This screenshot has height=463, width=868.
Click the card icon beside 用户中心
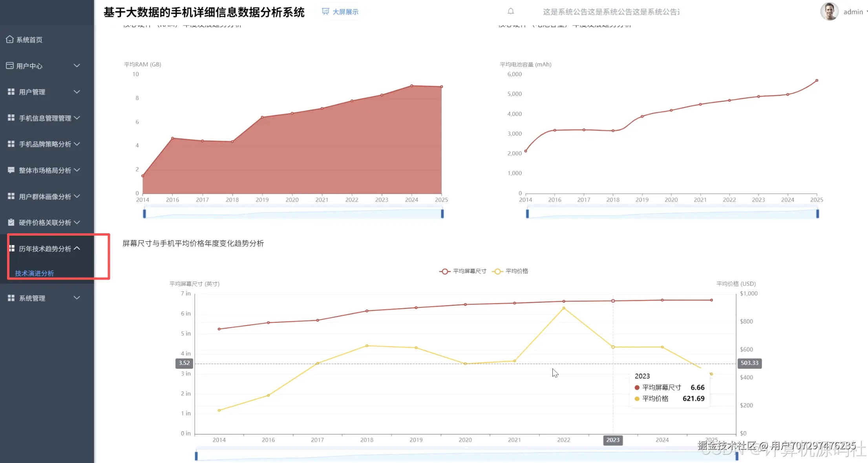coord(10,66)
